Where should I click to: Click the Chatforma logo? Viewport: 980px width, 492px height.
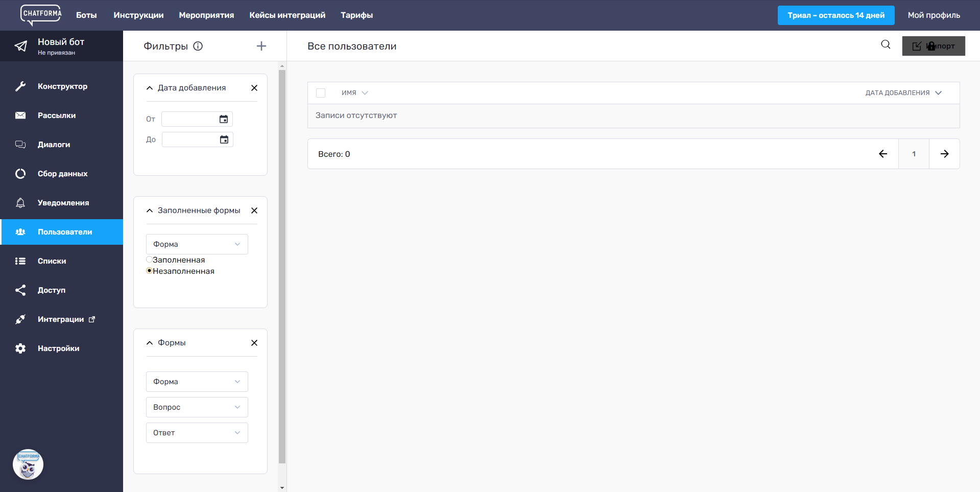point(41,15)
